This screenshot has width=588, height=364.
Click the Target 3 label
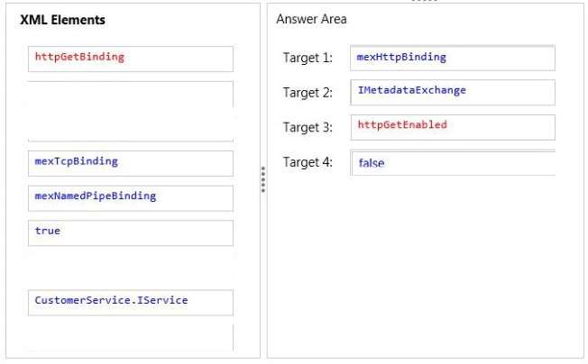point(308,127)
